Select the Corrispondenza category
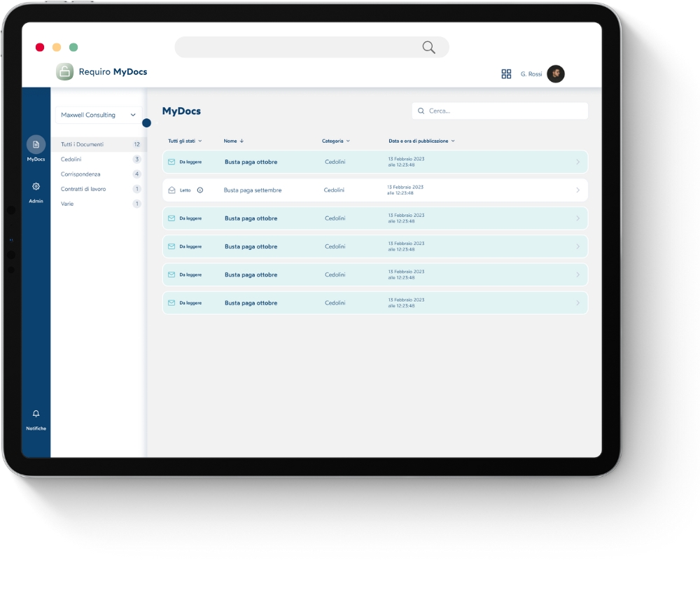700x595 pixels. click(80, 174)
